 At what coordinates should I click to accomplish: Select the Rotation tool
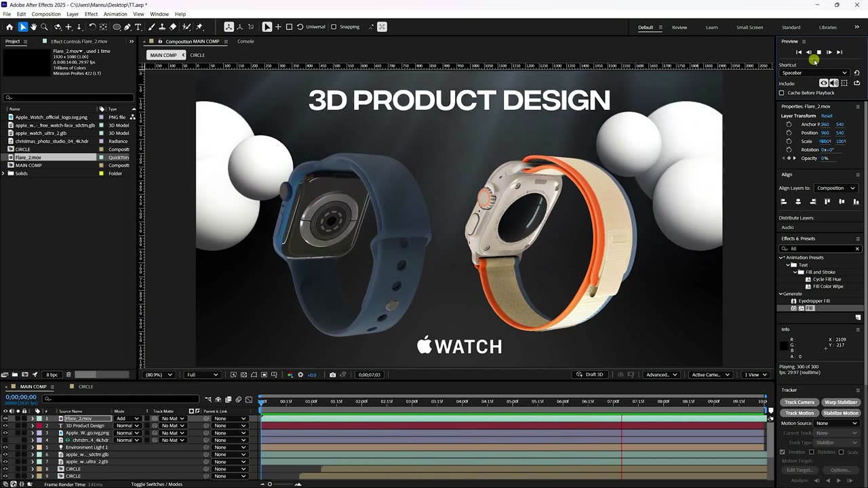(92, 27)
